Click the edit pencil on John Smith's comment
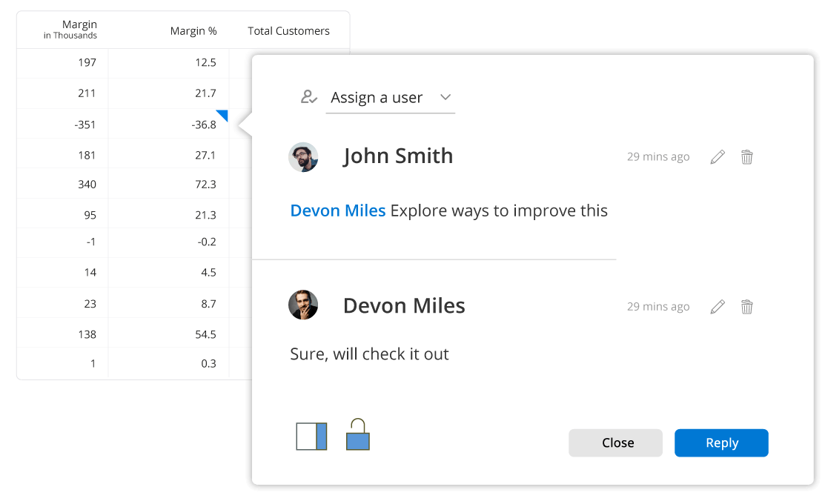Screen dimensions: 828x504 coord(717,157)
